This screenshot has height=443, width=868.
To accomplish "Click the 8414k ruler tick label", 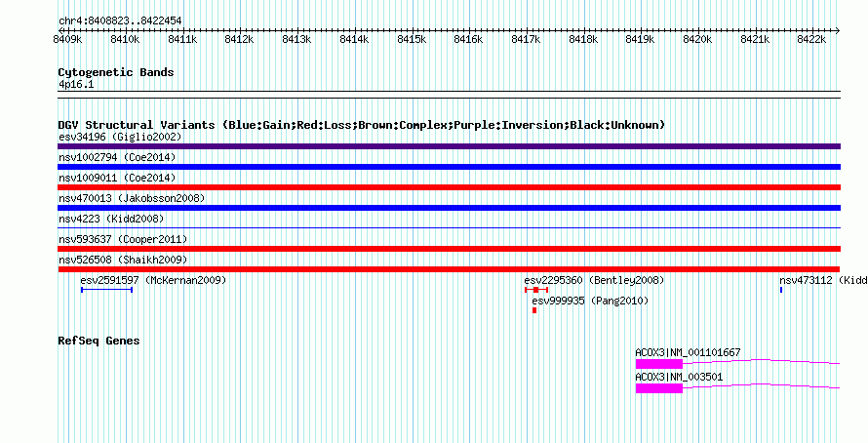I will tap(354, 39).
